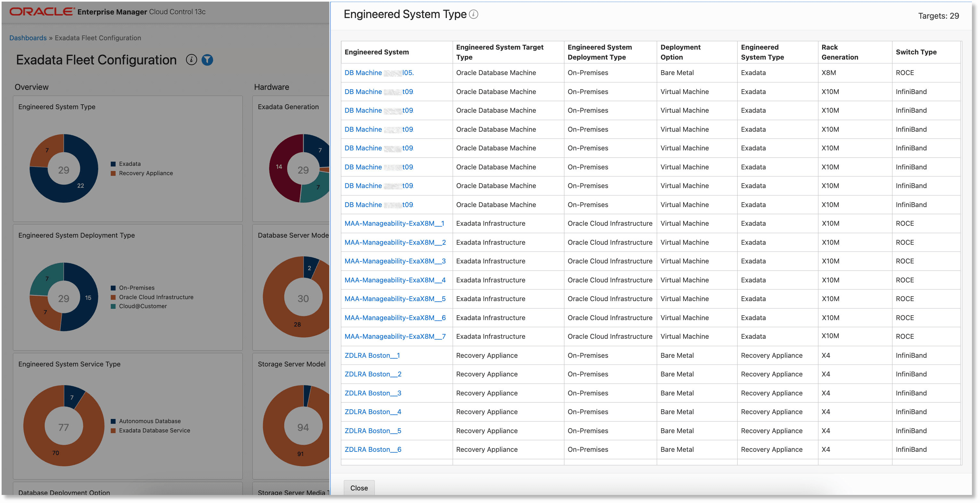This screenshot has height=503, width=980.
Task: Toggle the Oracle Cloud Infrastructure legend entry
Action: tap(155, 297)
